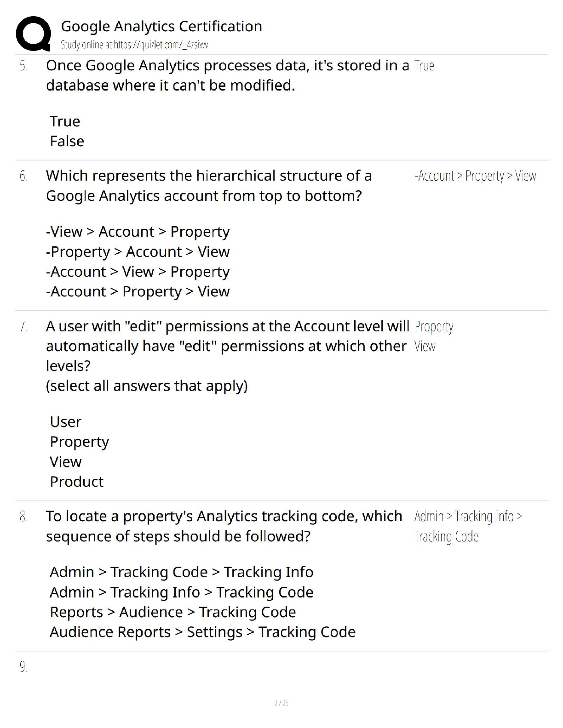The image size is (563, 728).
Task: Check the Property option in question 7 list
Action: pyautogui.click(x=79, y=442)
